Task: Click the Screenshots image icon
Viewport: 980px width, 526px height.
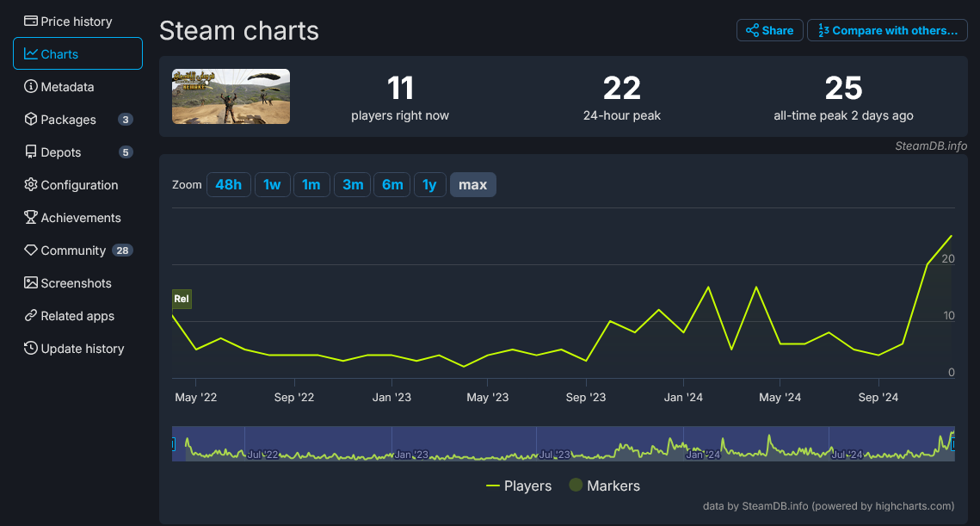Action: coord(31,282)
